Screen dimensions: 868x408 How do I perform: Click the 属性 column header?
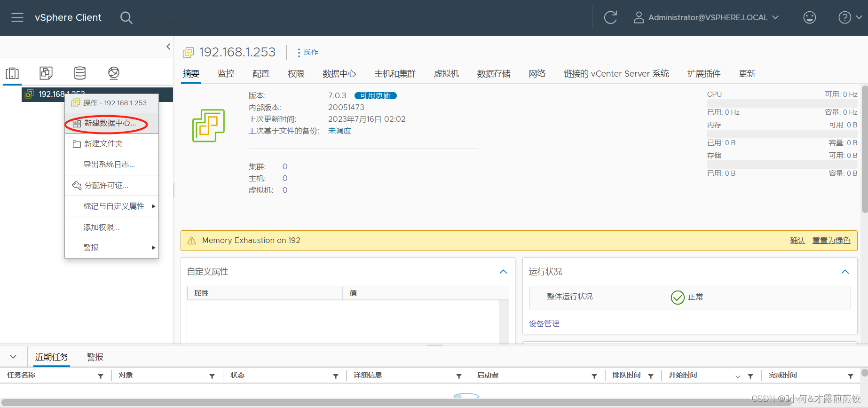265,293
